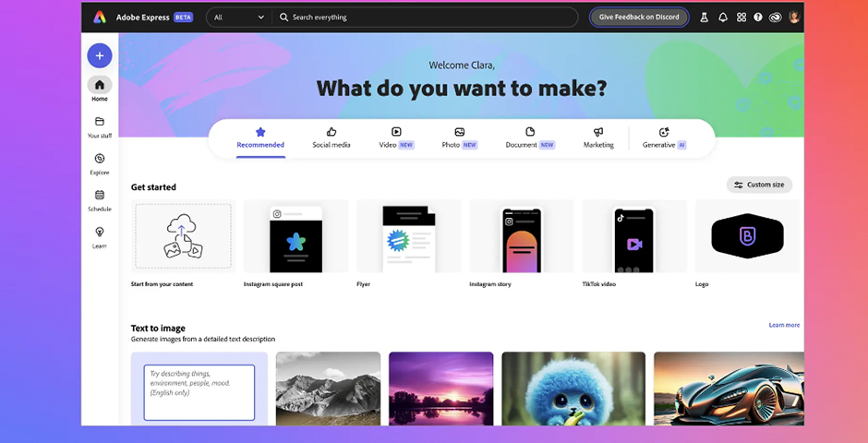The width and height of the screenshot is (868, 443).
Task: Click the Custom size button
Action: [759, 185]
